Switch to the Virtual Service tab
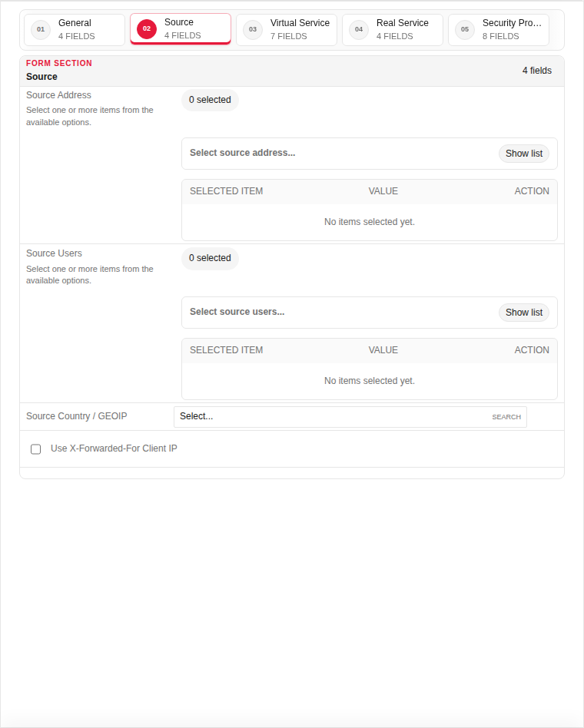Viewport: 584px width, 728px height. (x=287, y=30)
